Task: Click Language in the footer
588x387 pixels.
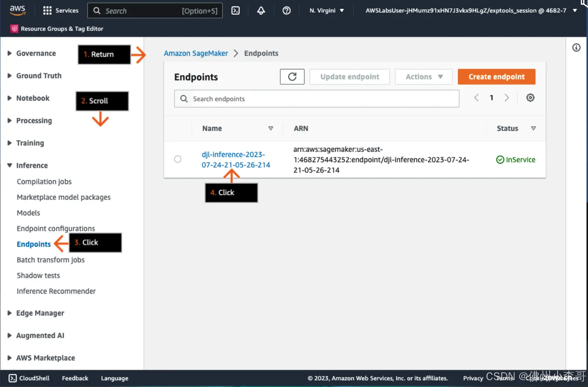Action: pos(115,378)
